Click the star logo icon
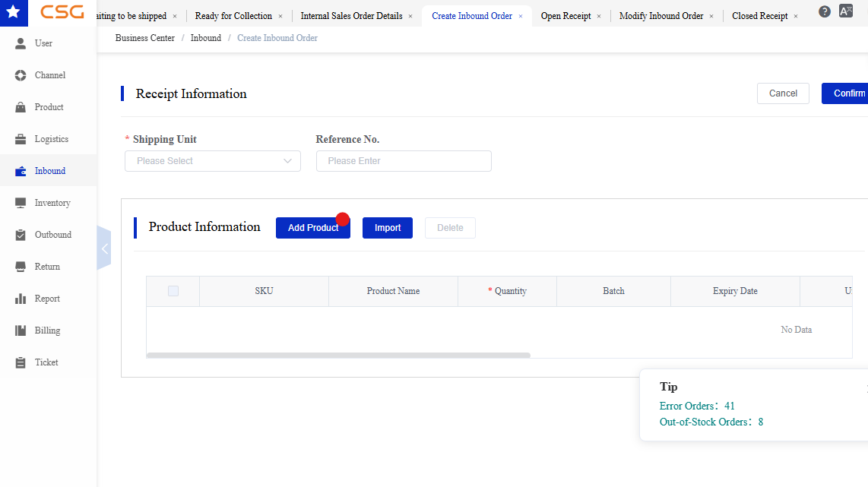The image size is (868, 487). click(13, 12)
